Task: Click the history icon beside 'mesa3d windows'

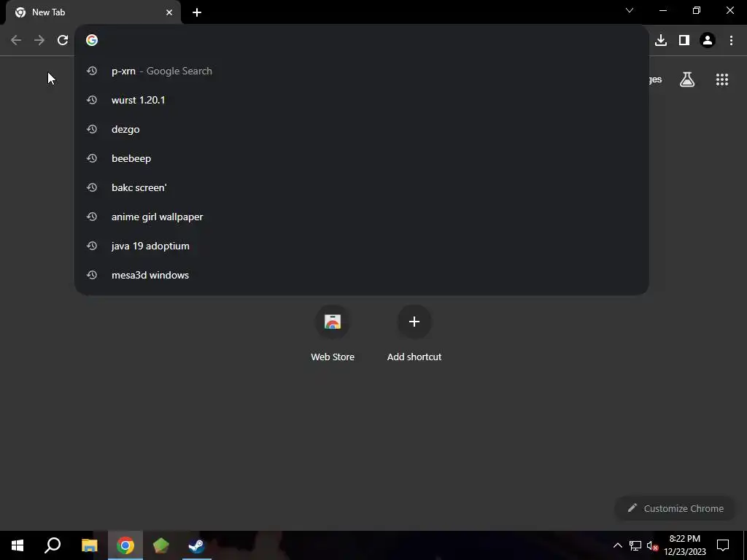Action: [92, 275]
